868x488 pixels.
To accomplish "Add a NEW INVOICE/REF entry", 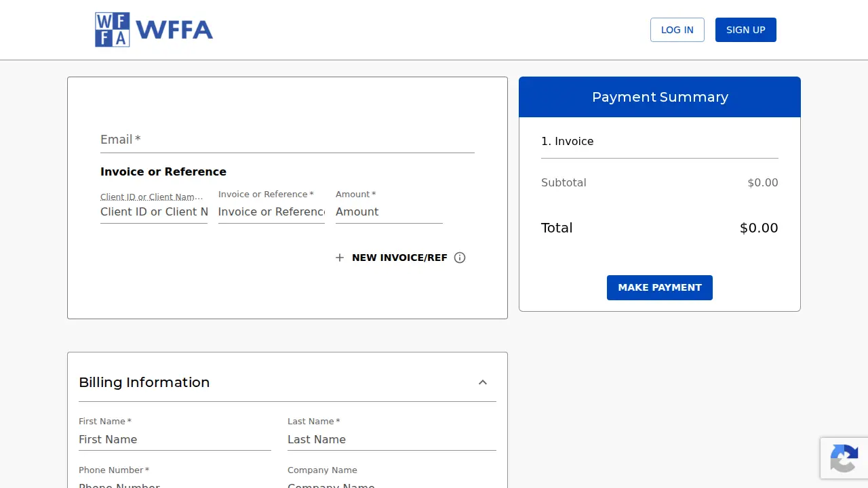I will point(399,258).
